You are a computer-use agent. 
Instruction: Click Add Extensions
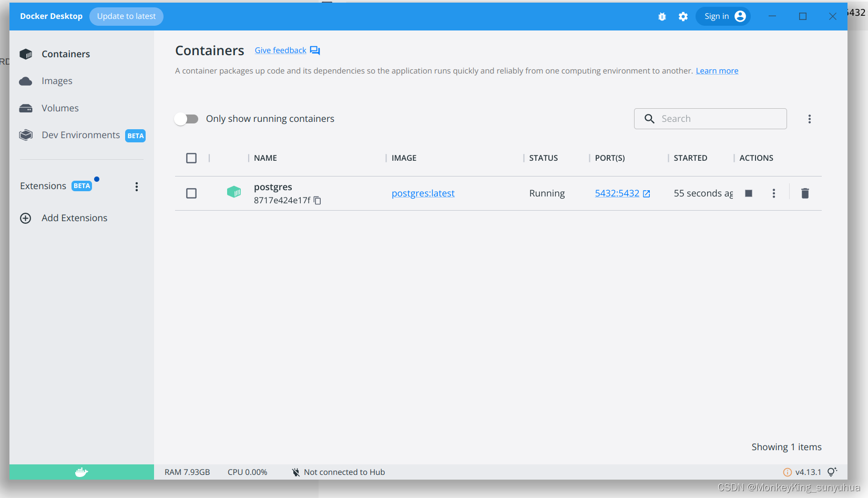click(x=74, y=218)
